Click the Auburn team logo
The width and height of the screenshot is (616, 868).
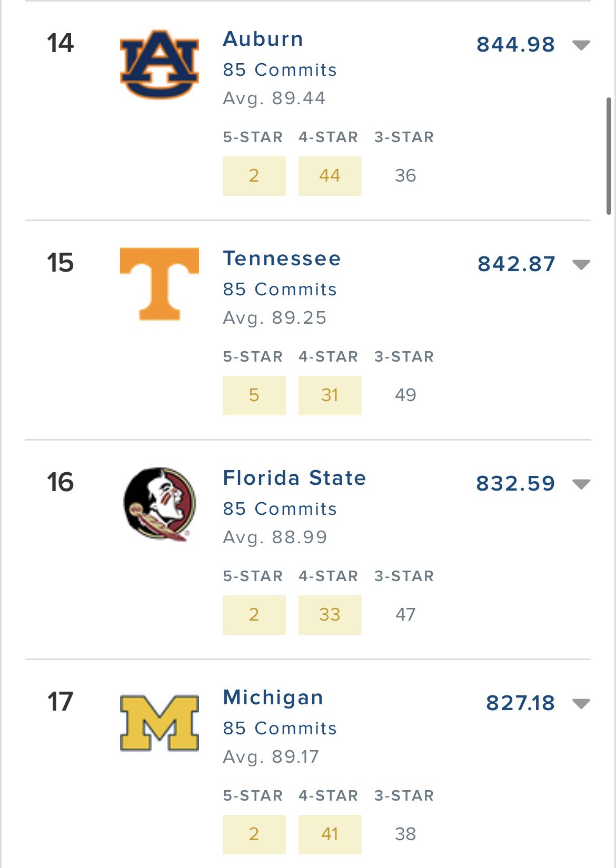160,64
